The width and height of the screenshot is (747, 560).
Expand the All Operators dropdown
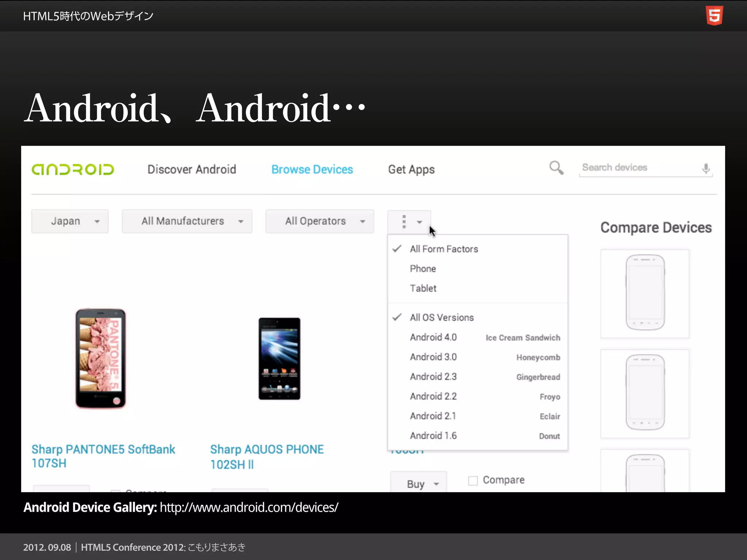(320, 221)
